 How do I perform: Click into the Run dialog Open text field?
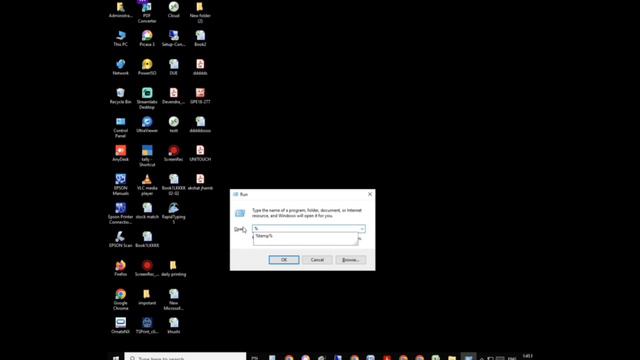(x=306, y=229)
